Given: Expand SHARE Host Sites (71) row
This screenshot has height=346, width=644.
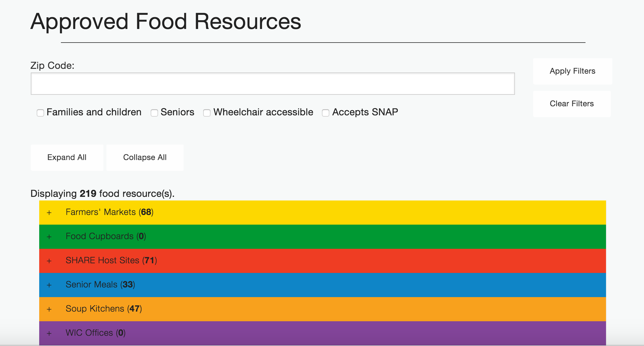Looking at the screenshot, I should (x=111, y=261).
